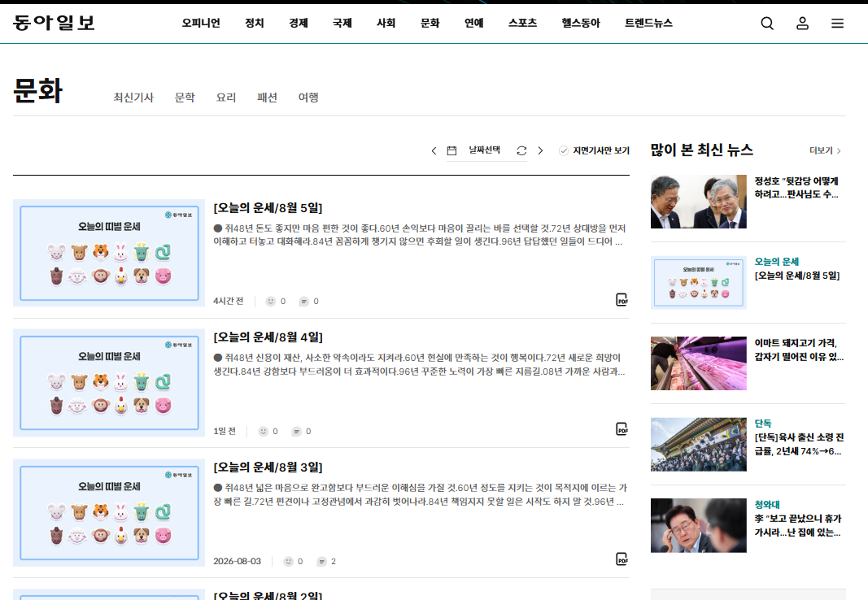Open sidebar story 육사 출신 소령 진급률
Viewport: 868px width, 600px height.
(799, 445)
